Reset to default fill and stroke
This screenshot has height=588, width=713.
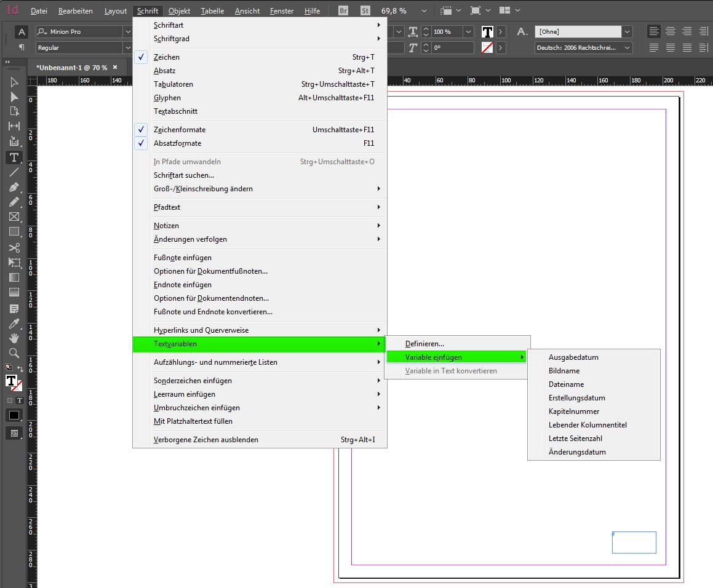coord(8,367)
